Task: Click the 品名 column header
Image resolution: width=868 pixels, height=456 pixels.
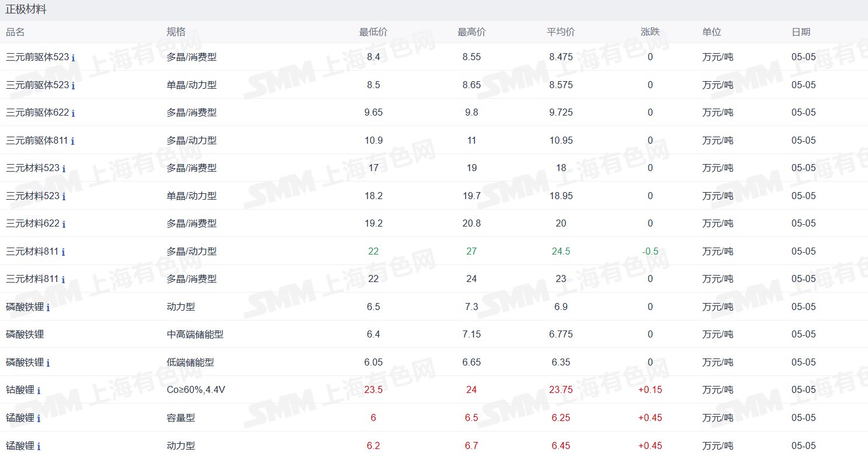Action: 15,32
